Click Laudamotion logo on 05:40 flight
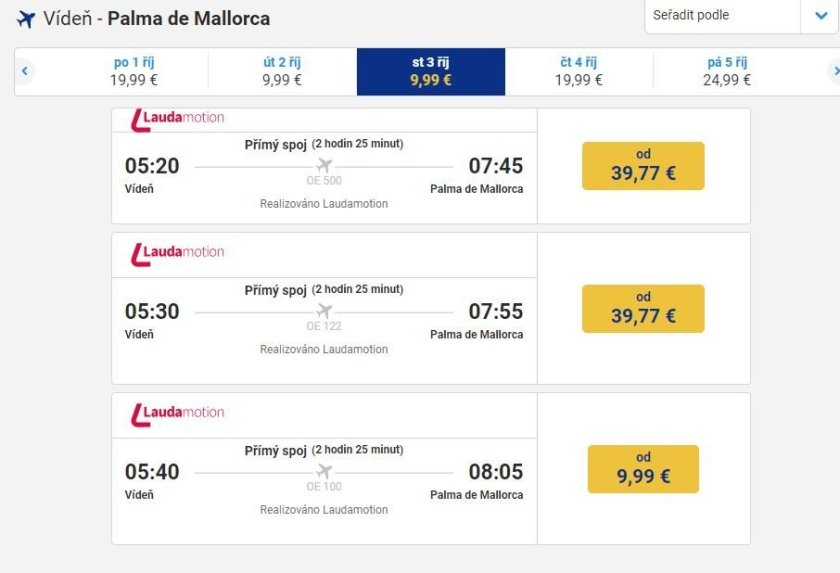This screenshot has width=840, height=573. click(x=178, y=412)
